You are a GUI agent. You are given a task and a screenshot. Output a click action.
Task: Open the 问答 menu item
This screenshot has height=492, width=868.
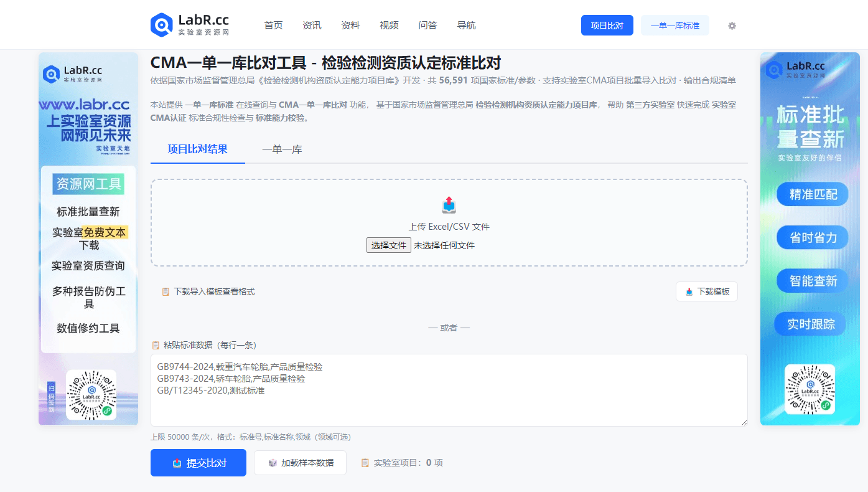pos(427,26)
